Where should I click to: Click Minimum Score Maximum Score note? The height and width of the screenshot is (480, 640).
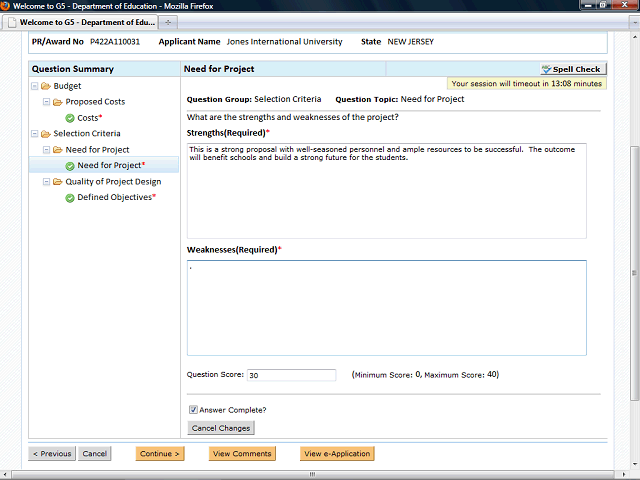click(x=425, y=375)
